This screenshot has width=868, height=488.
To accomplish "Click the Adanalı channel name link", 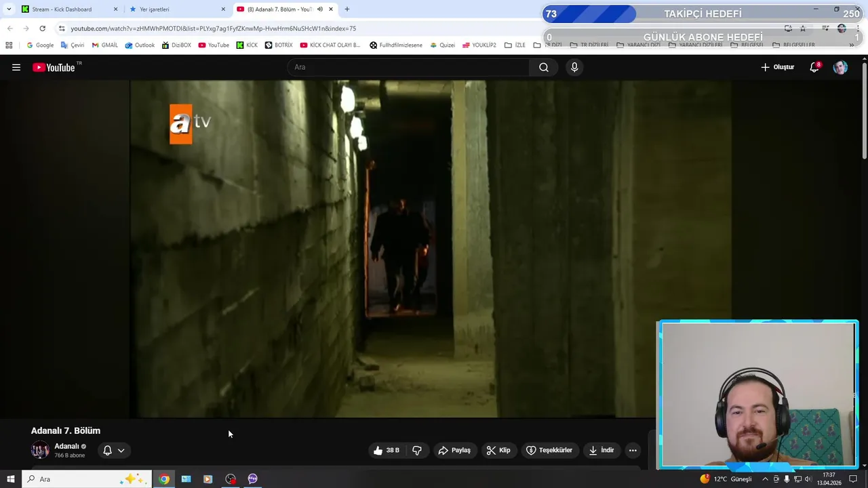I will point(66,446).
